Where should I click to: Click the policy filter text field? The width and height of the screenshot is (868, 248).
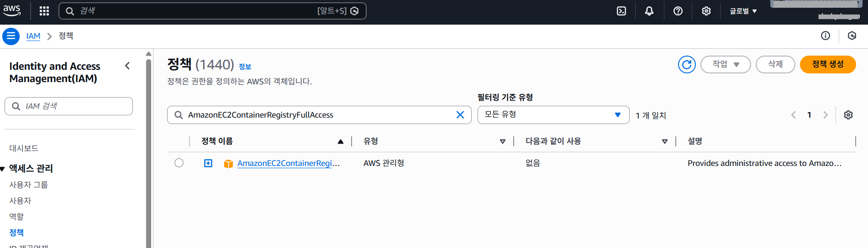pos(319,115)
